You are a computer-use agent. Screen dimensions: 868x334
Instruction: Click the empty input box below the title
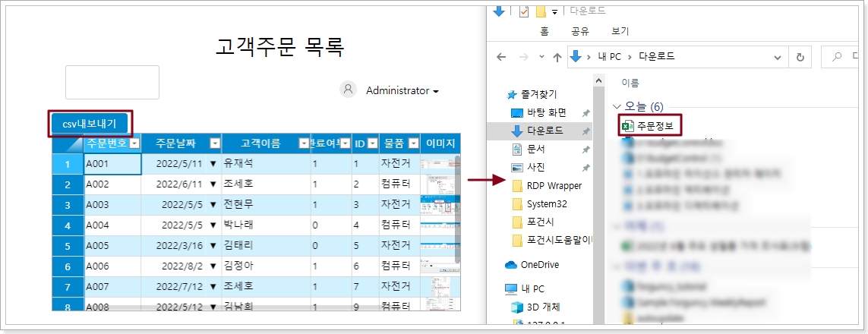112,82
